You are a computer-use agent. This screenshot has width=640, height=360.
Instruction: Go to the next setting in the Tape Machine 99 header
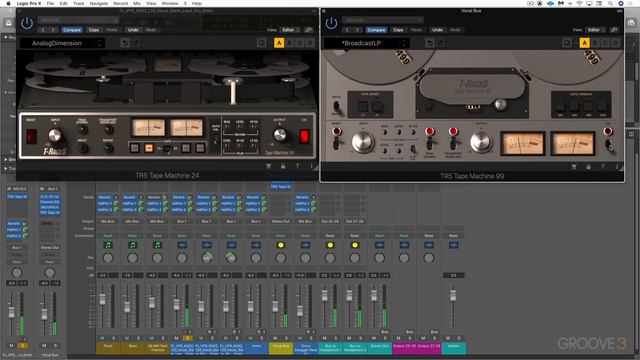click(x=357, y=30)
